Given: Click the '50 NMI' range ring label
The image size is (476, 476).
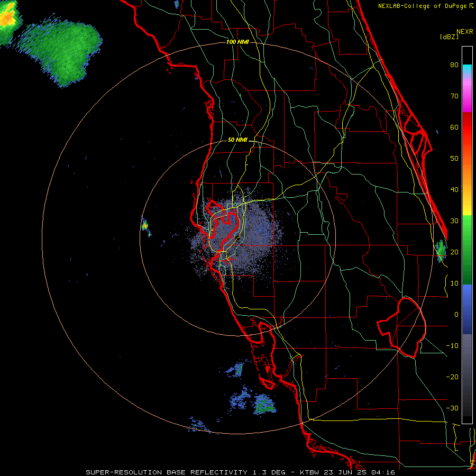Looking at the screenshot, I should pos(237,140).
